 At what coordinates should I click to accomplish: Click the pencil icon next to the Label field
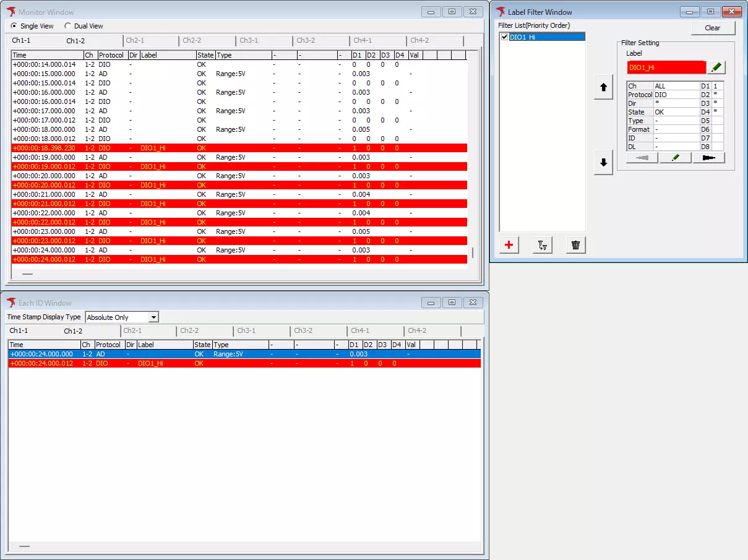click(x=716, y=67)
